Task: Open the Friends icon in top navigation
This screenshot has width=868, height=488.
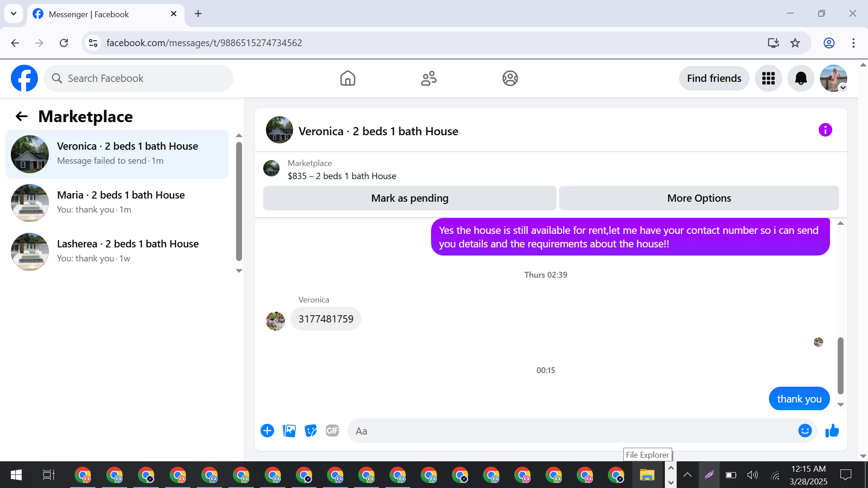Action: click(428, 78)
